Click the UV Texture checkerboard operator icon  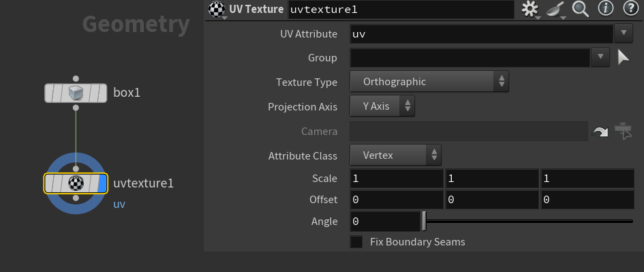217,9
